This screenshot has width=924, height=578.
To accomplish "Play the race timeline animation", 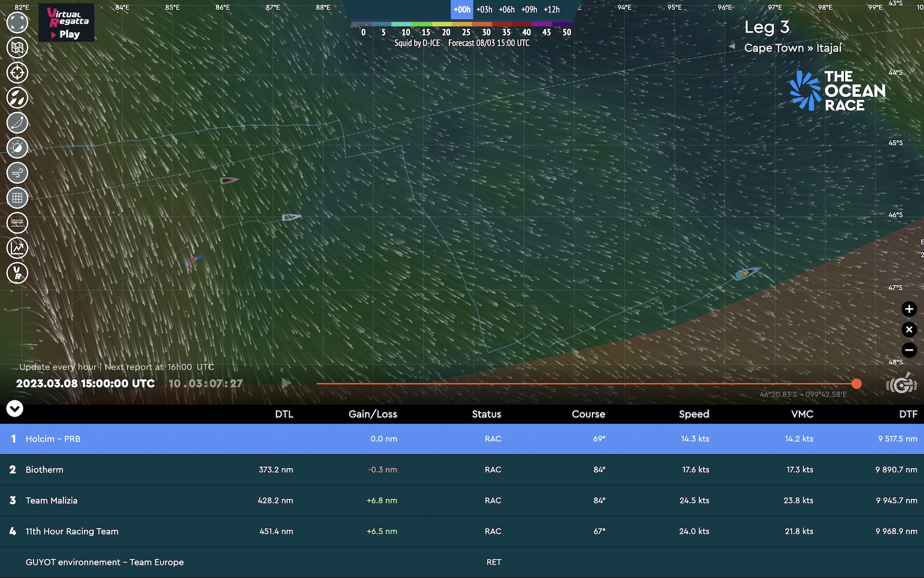I will [286, 383].
